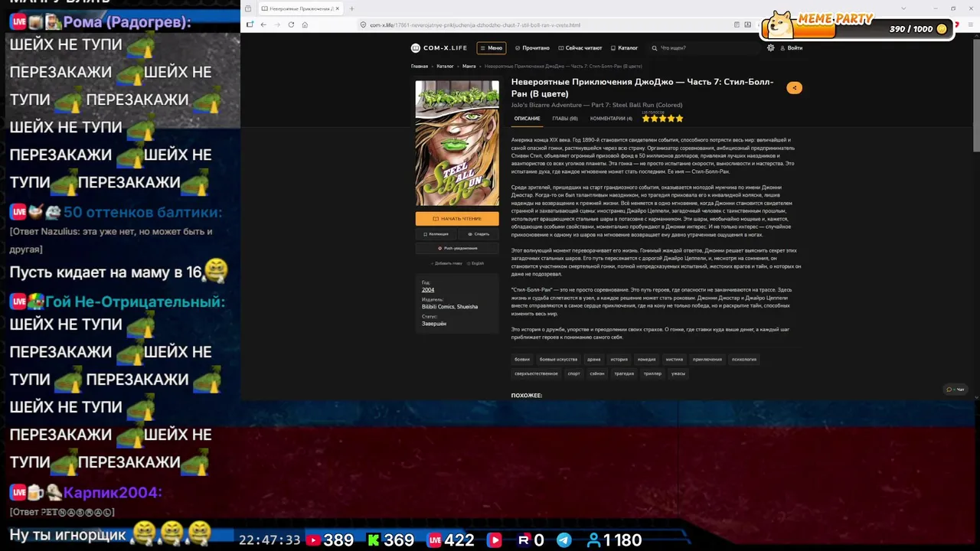The image size is (980, 551).
Task: Click the психология genre tag
Action: point(744,359)
